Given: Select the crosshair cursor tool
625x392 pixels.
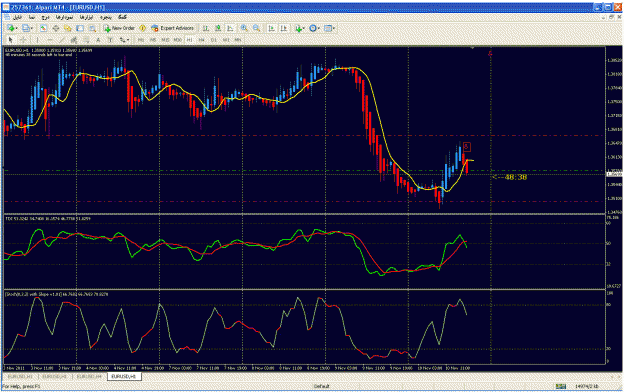Looking at the screenshot, I should [24, 40].
